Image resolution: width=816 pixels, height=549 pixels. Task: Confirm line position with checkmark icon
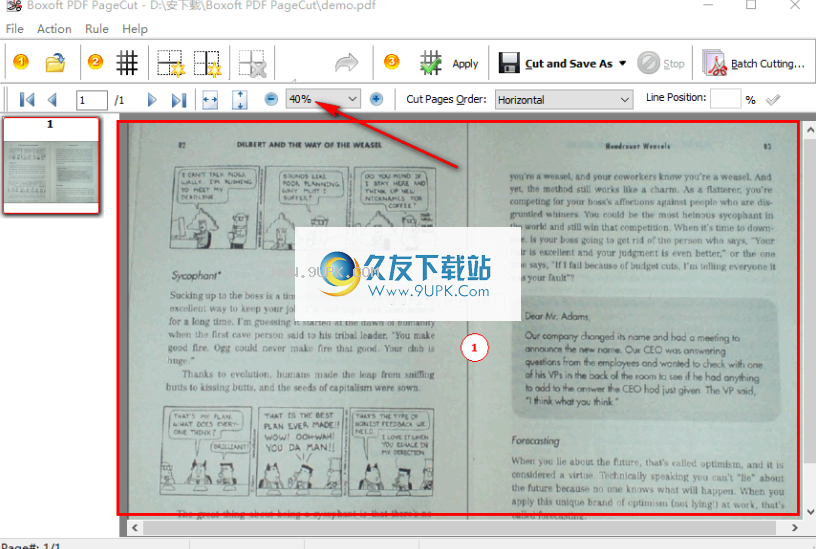coord(773,99)
